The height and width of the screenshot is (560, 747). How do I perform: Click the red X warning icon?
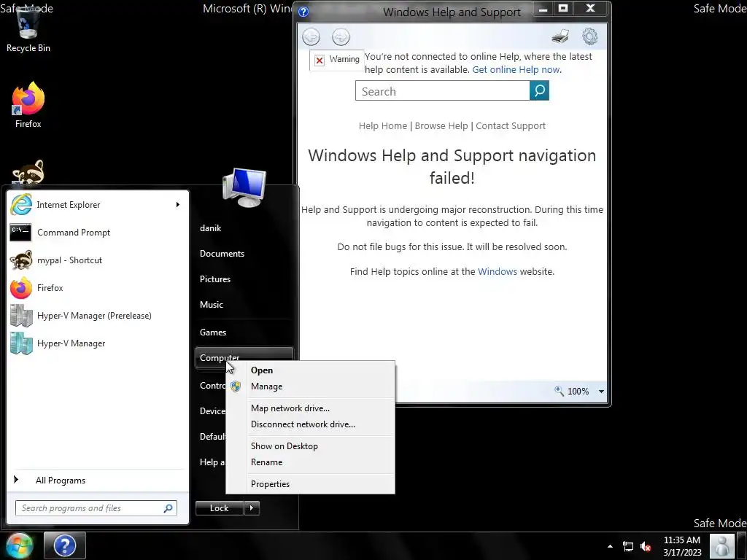coord(320,60)
